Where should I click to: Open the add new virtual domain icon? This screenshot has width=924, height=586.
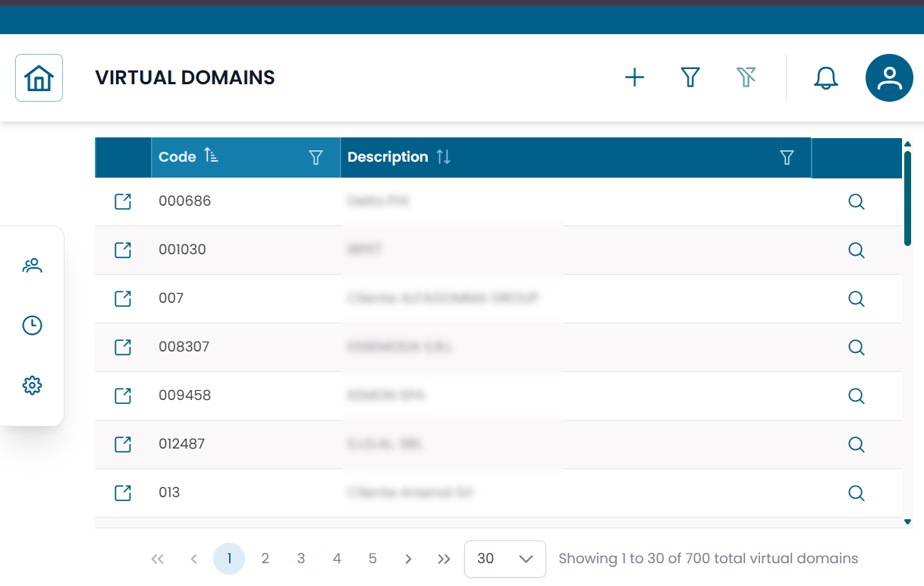point(634,77)
